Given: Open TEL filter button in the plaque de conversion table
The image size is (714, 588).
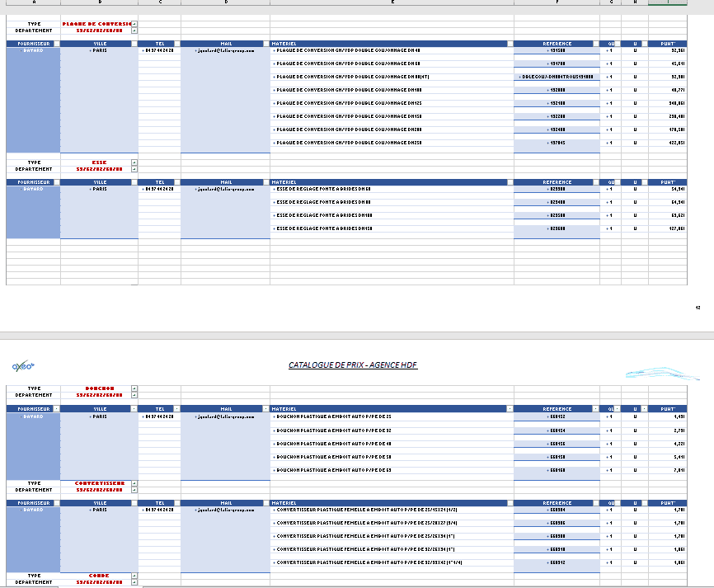Looking at the screenshot, I should tap(177, 44).
